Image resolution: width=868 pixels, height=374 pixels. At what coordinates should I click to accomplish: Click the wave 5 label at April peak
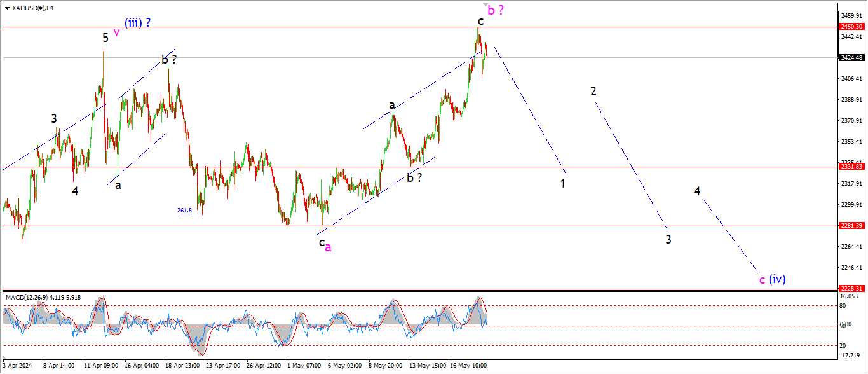click(x=105, y=38)
